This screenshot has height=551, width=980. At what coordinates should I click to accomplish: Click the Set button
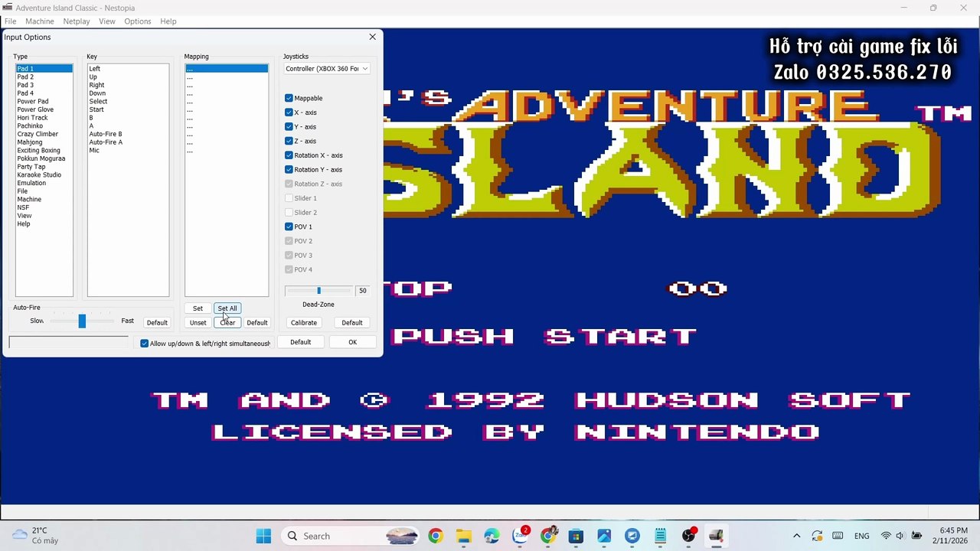point(198,308)
